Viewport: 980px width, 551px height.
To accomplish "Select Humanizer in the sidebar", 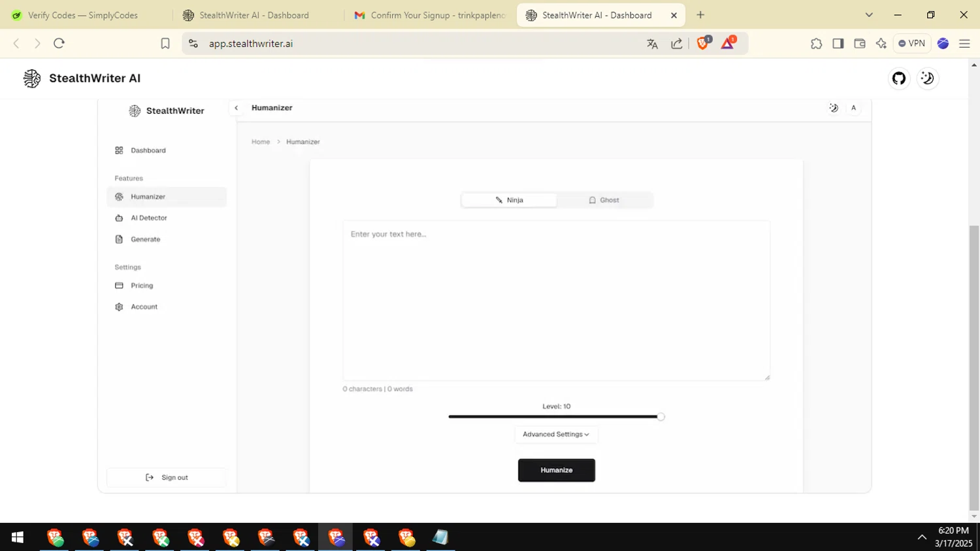I will [x=167, y=197].
